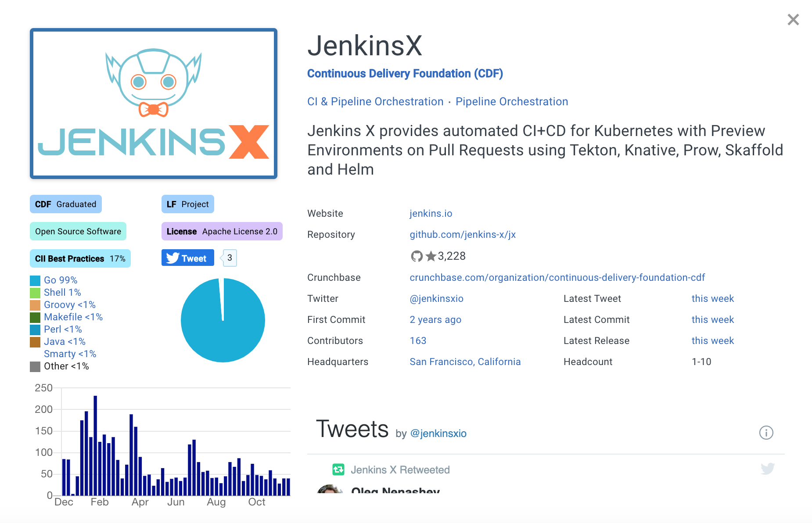812x523 pixels.
Task: Click the CII Best Practices 17% badge
Action: click(80, 259)
